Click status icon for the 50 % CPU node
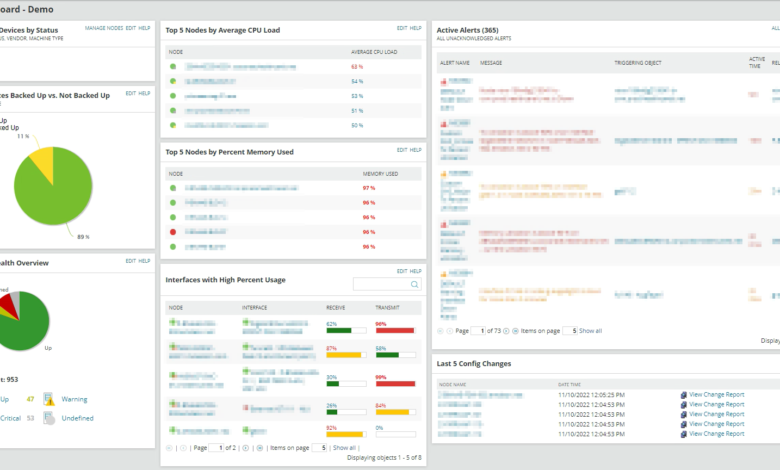 tap(173, 125)
